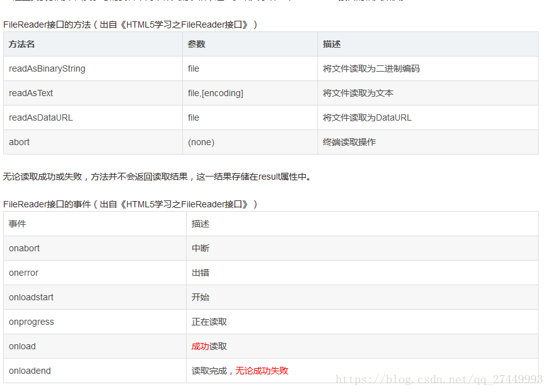Viewport: 550px width, 392px height.
Task: Click the 方法名 column header
Action: tap(93, 44)
